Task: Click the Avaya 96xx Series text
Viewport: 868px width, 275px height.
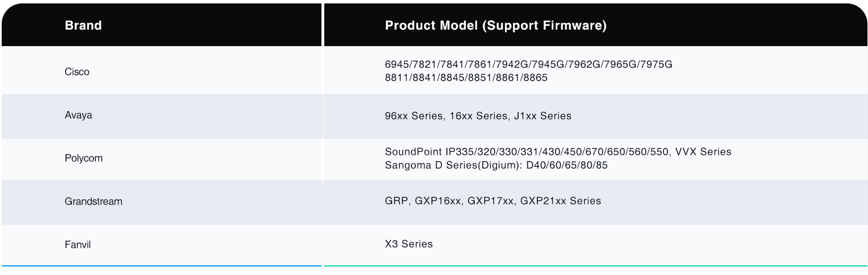Action: point(414,116)
